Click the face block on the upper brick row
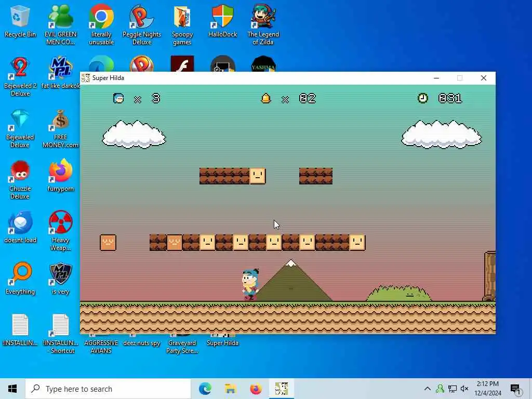Image resolution: width=532 pixels, height=399 pixels. (x=258, y=176)
